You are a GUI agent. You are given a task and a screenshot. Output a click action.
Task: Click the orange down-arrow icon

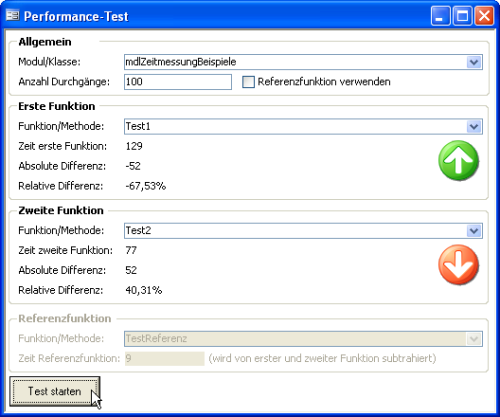pos(458,265)
